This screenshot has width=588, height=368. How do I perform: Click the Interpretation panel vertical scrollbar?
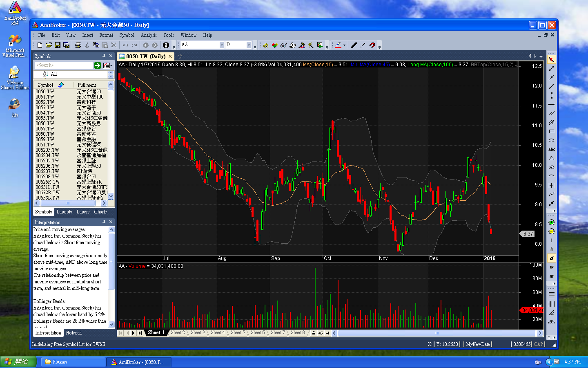[x=111, y=278]
